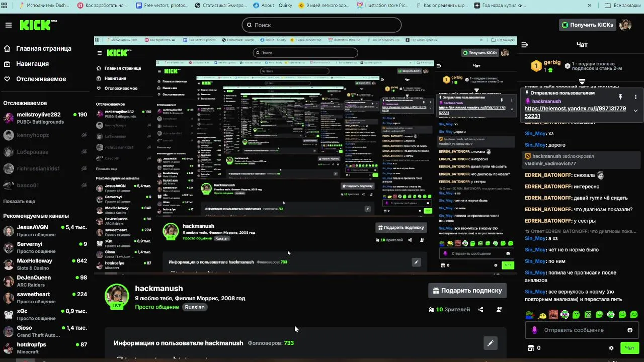The height and width of the screenshot is (362, 644).
Task: Open bookmark 'Как заработать на...'
Action: (103, 6)
